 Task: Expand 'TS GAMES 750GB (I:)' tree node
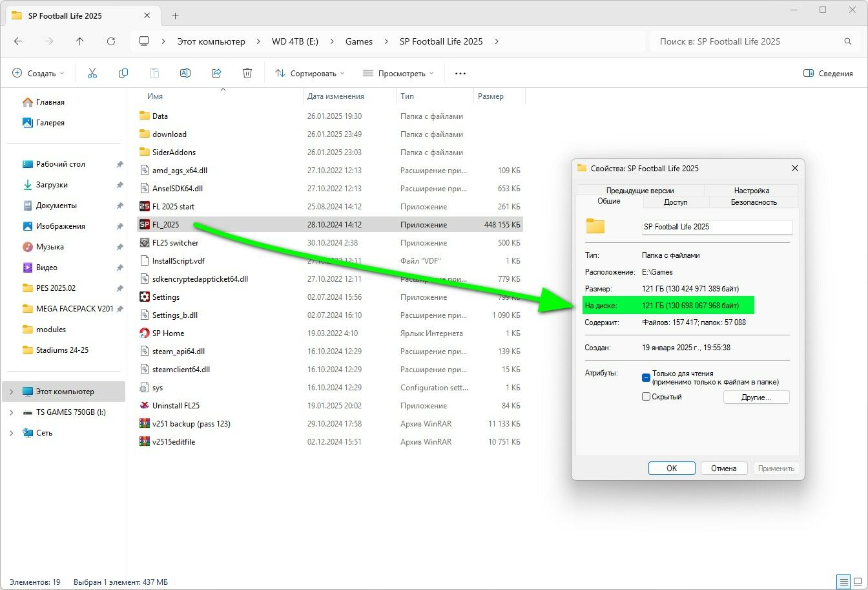pos(11,412)
